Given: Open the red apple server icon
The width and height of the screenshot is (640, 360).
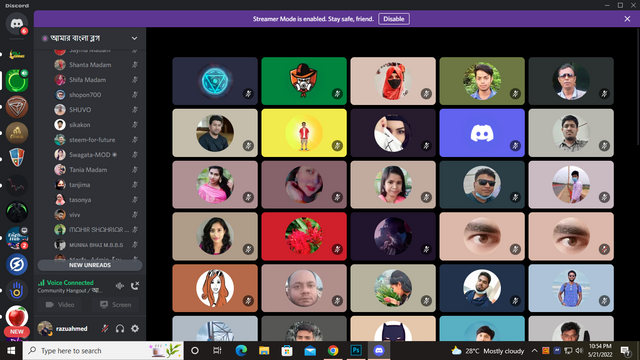Looking at the screenshot, I should pos(16,317).
